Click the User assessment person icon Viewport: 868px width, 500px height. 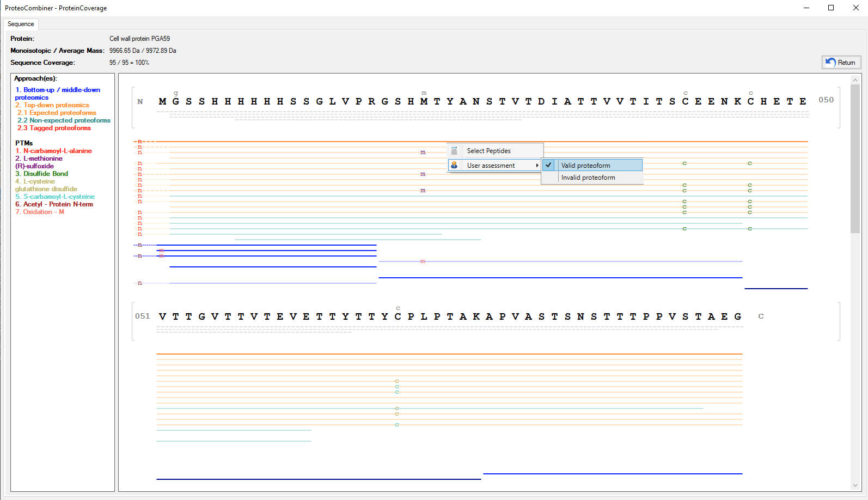coord(454,166)
